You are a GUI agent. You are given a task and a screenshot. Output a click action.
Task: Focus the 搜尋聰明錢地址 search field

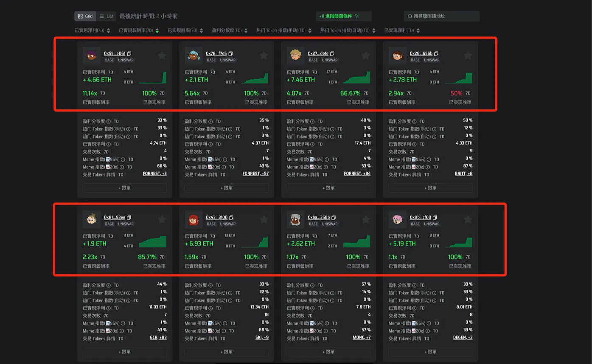click(x=443, y=16)
